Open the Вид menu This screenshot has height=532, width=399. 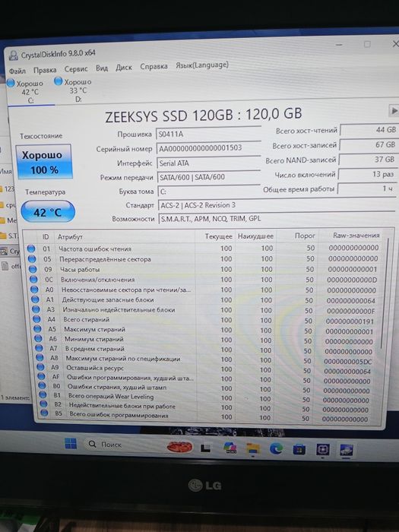pos(101,68)
